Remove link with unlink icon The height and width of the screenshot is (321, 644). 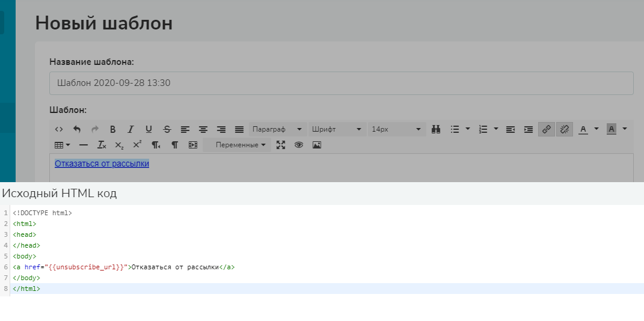pos(564,129)
